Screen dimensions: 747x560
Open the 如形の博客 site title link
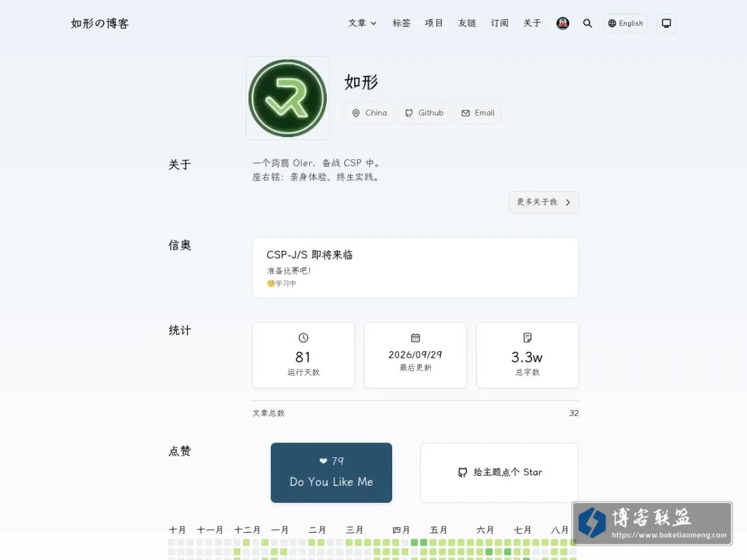[100, 24]
